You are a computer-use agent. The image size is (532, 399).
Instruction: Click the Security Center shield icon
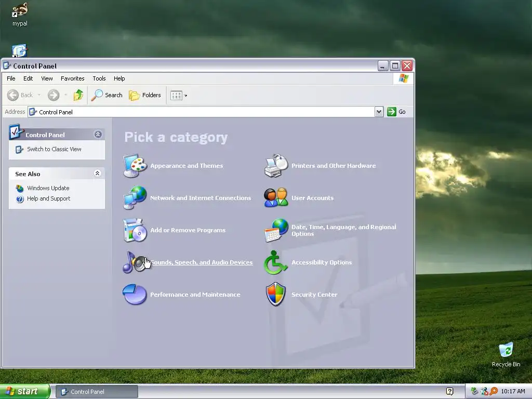(276, 295)
